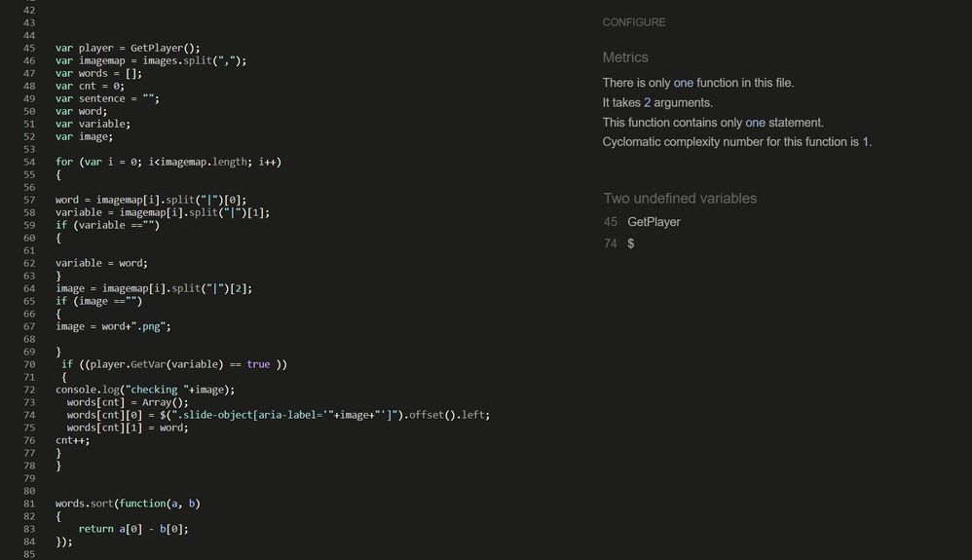This screenshot has height=560, width=972.
Task: Click the $ undefined variable entry
Action: (631, 243)
